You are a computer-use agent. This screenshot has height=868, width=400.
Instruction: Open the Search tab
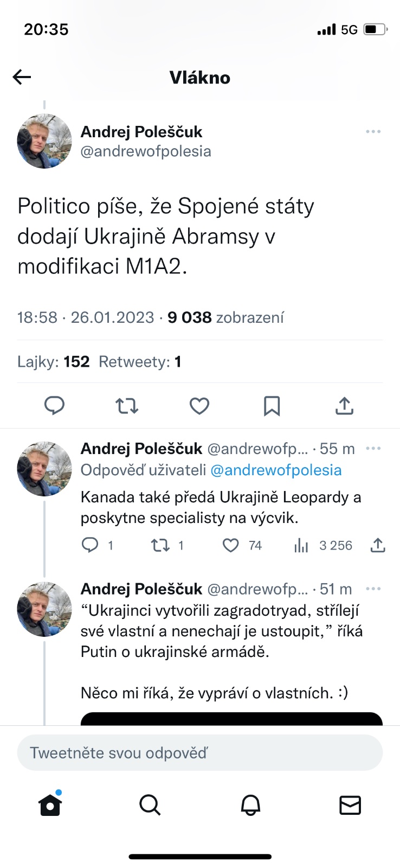150,805
